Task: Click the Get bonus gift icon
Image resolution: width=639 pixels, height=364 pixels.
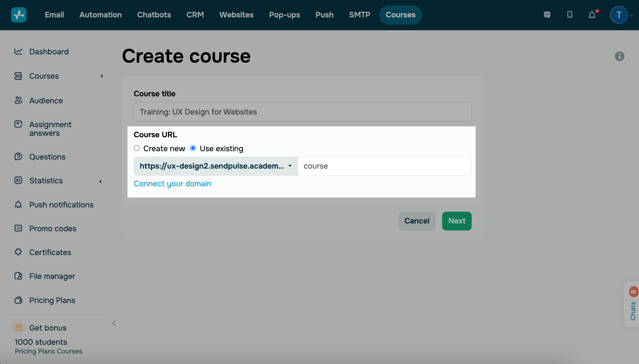Action: (19, 327)
